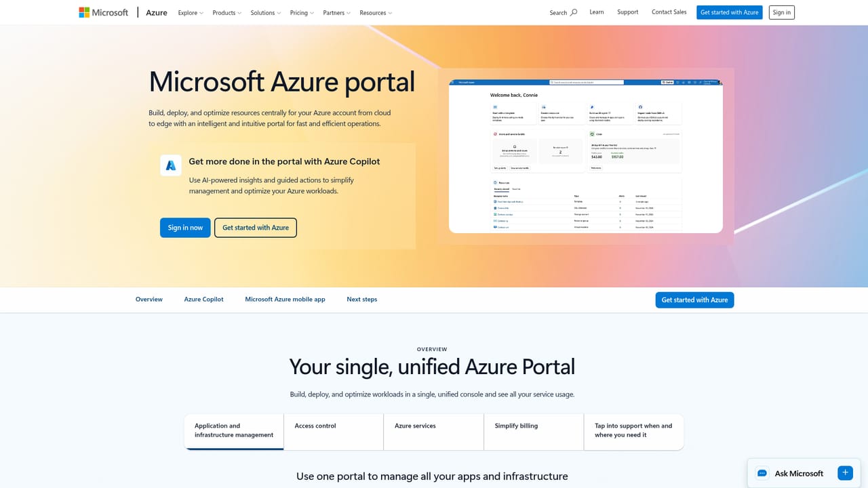Jump to Microsoft Azure mobile app section
This screenshot has height=488, width=868.
point(285,299)
